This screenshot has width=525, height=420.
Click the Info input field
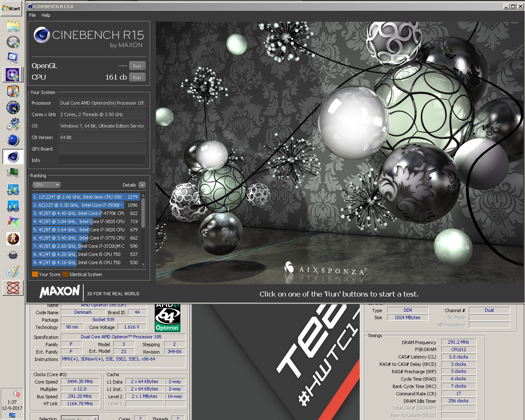point(102,160)
